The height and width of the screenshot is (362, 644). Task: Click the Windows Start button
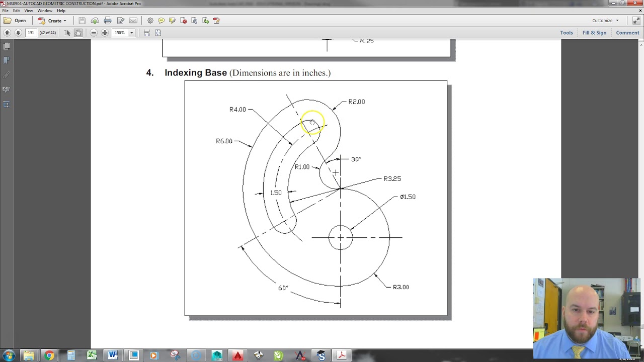(x=9, y=355)
